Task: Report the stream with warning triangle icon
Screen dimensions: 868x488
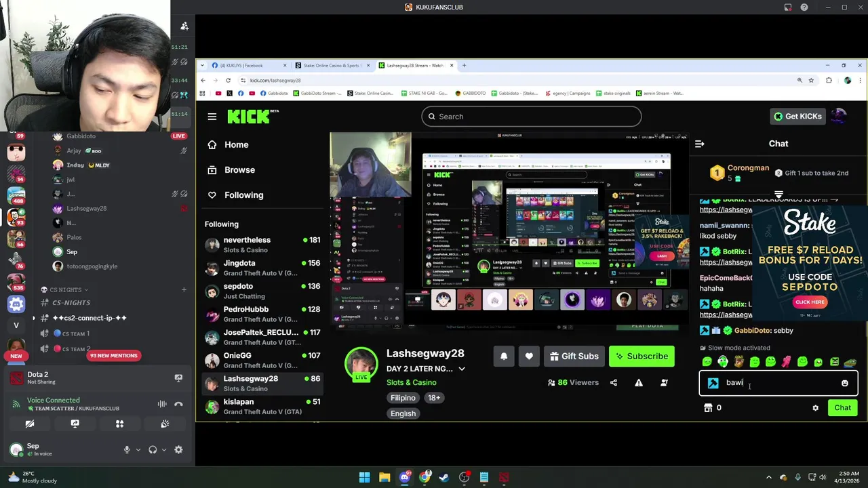Action: tap(639, 383)
